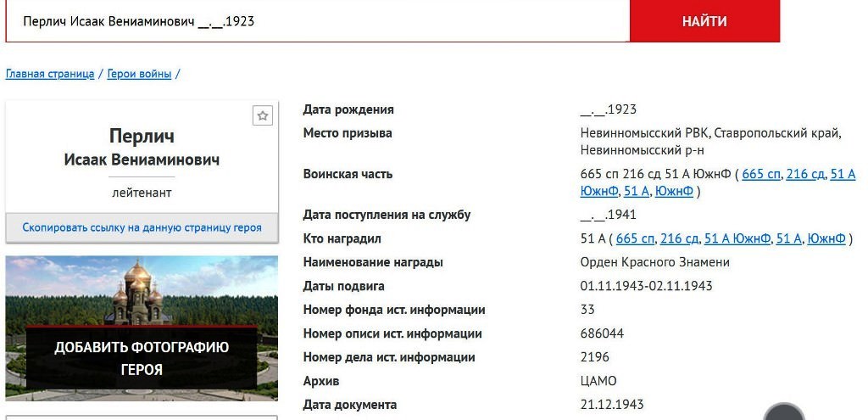Click final ЮжнФ link in Кто наградил row
The image size is (868, 420).
click(826, 238)
